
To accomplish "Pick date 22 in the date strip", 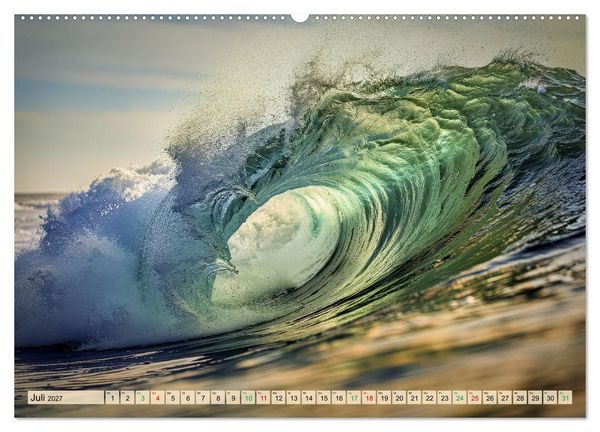I will tap(430, 398).
